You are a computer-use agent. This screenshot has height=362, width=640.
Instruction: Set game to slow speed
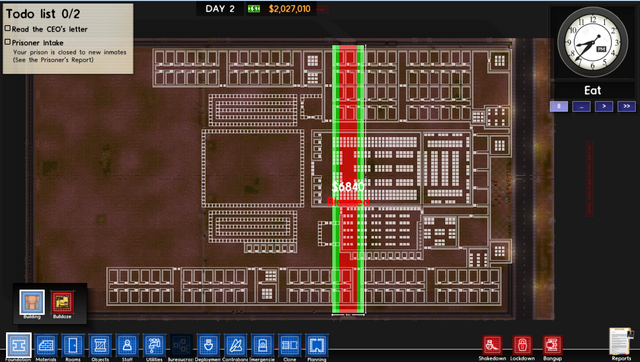coord(581,107)
